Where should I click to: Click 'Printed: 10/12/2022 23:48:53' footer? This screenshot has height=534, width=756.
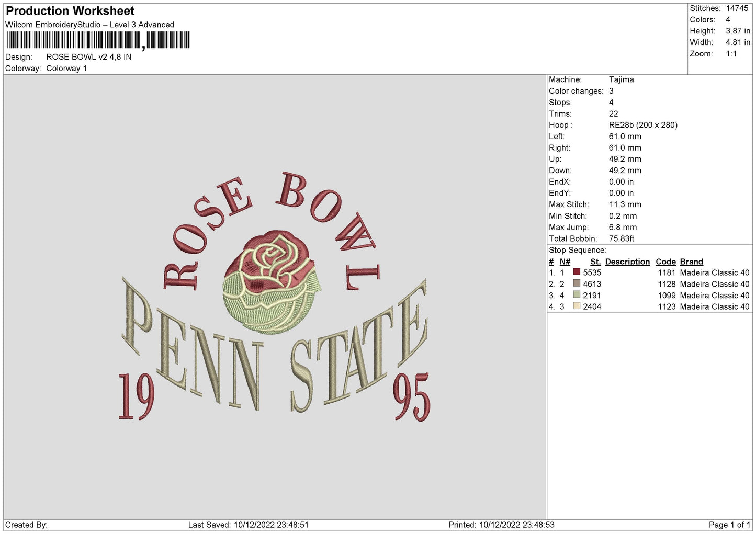(501, 525)
